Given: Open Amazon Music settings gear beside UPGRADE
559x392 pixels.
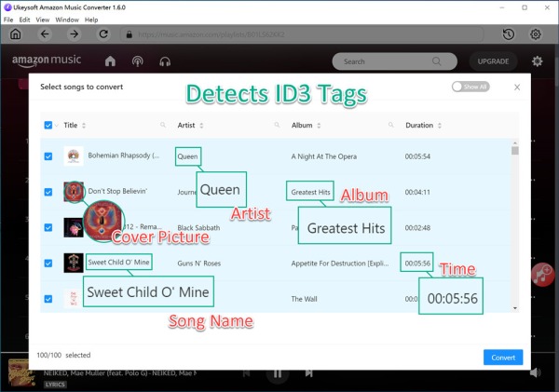Looking at the screenshot, I should click(x=537, y=61).
